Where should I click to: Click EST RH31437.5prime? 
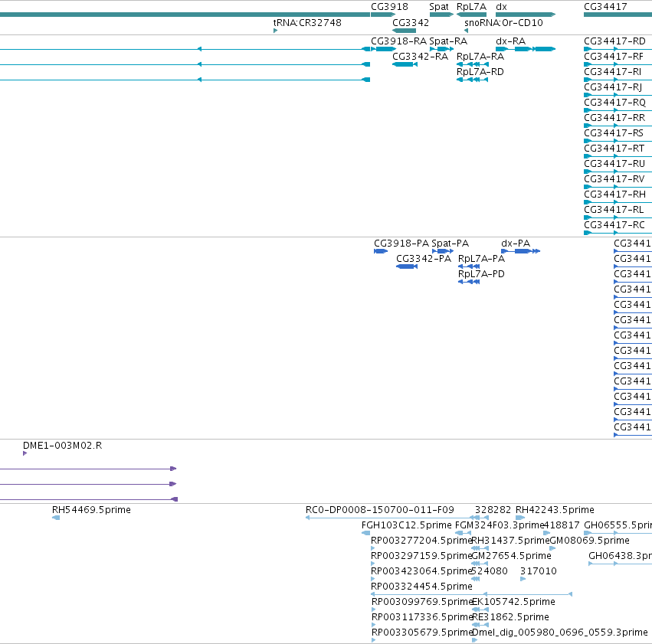click(510, 541)
